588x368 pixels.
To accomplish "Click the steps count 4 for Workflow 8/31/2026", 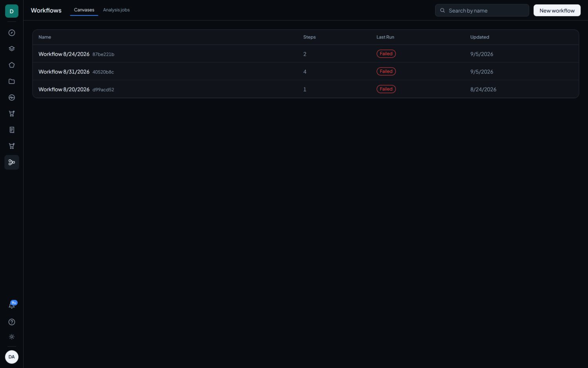I will (305, 72).
